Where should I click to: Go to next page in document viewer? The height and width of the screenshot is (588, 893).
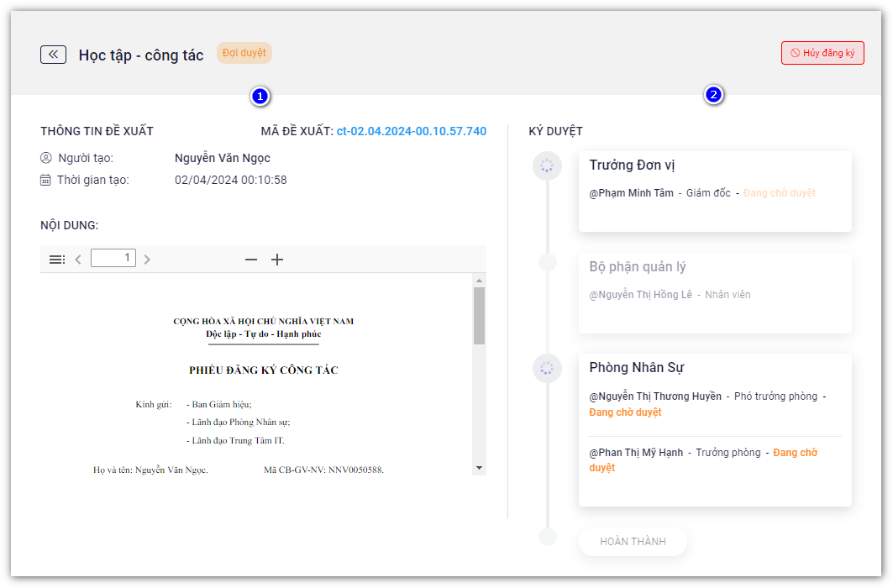point(147,260)
